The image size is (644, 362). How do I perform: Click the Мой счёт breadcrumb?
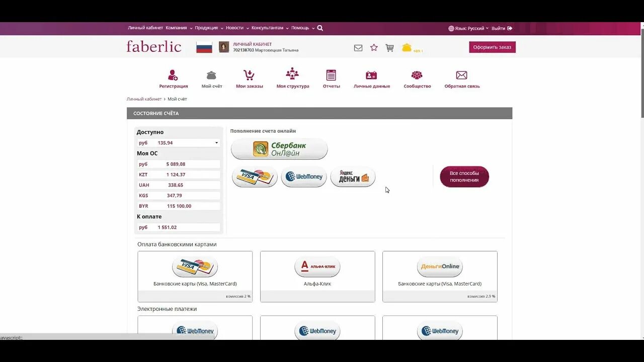pos(177,99)
